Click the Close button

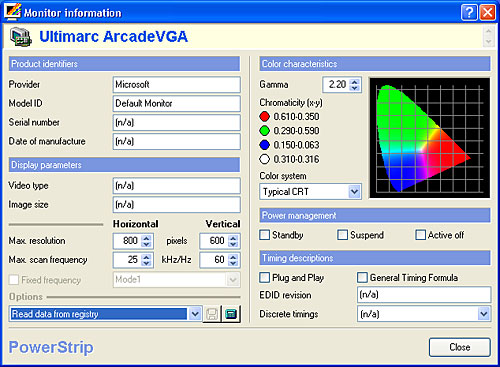(x=460, y=347)
